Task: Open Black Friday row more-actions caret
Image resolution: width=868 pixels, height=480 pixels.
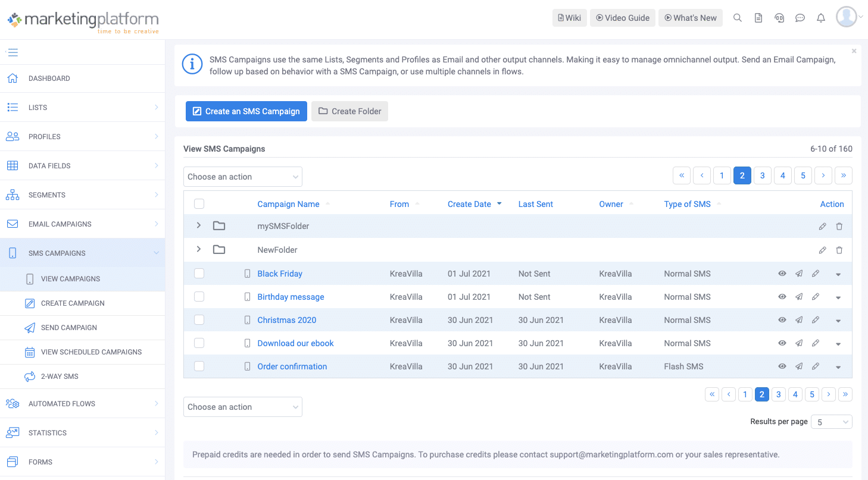Action: click(838, 274)
